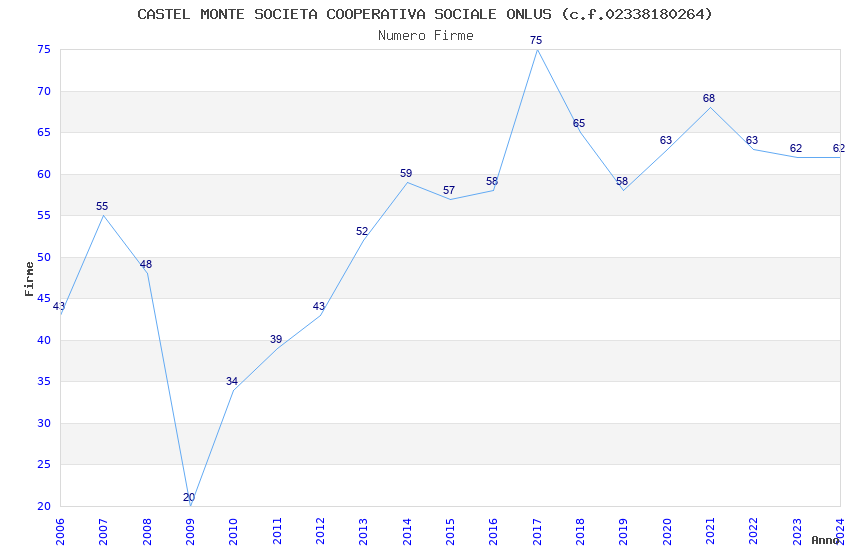Click the year 2010 on the x-axis
This screenshot has height=550, width=850.
[234, 531]
